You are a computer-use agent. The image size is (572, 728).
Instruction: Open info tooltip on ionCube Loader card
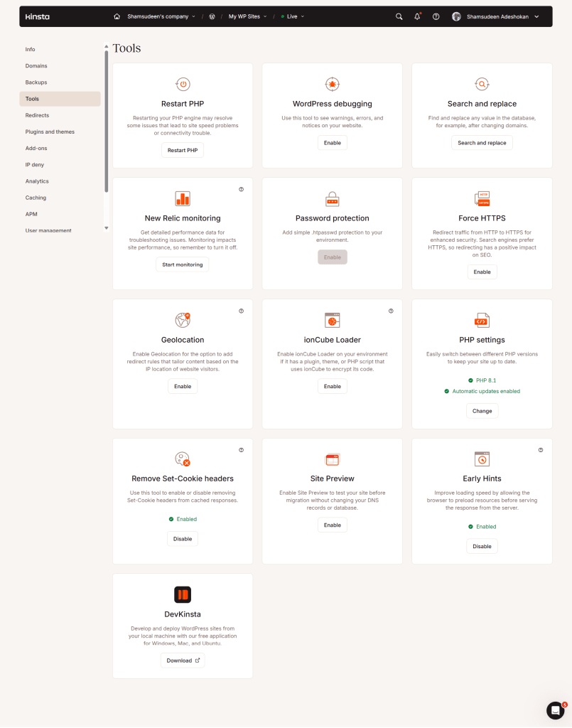[x=391, y=311]
